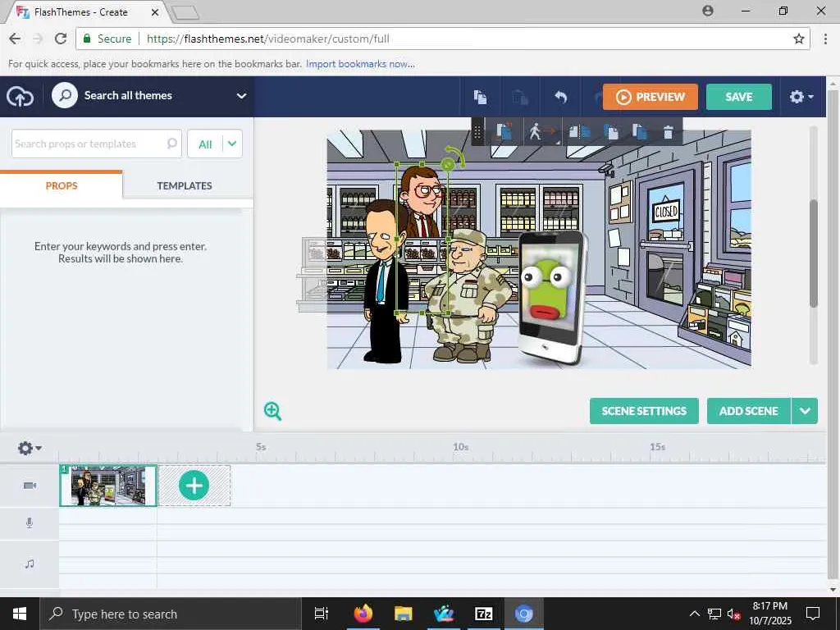Click the 5s mark on the timeline ruler

pyautogui.click(x=261, y=447)
